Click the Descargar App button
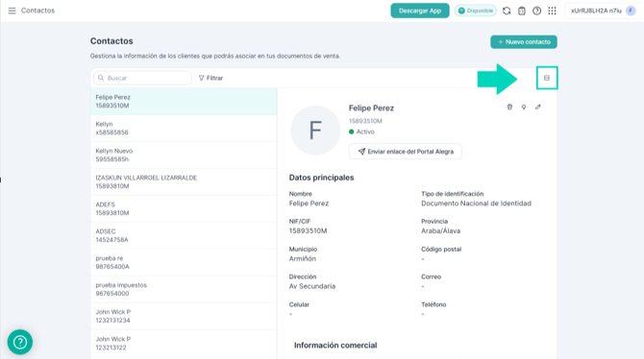 [x=420, y=11]
